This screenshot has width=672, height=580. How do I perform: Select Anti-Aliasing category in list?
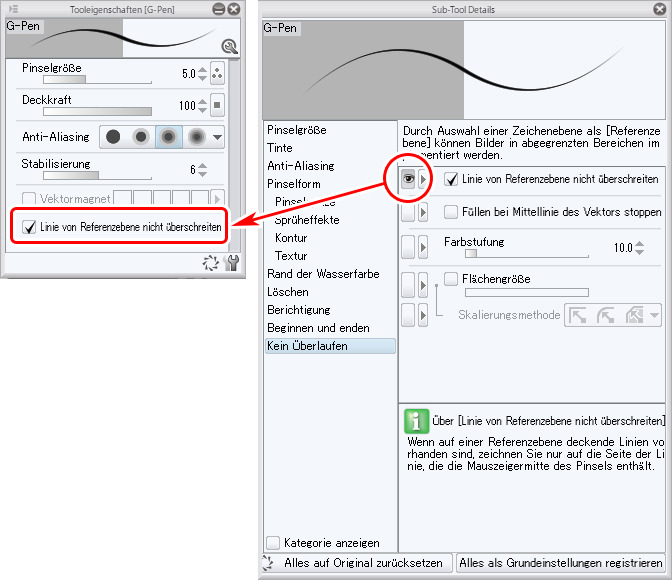pyautogui.click(x=330, y=166)
